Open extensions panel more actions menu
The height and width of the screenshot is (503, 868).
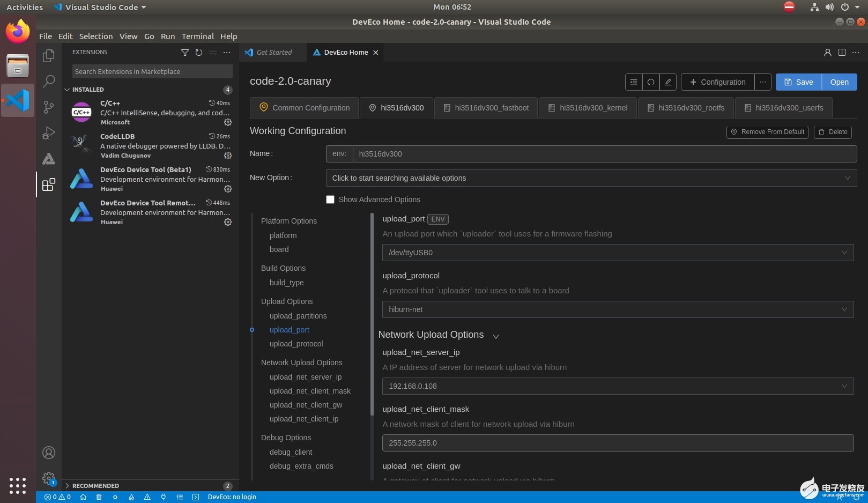[227, 53]
